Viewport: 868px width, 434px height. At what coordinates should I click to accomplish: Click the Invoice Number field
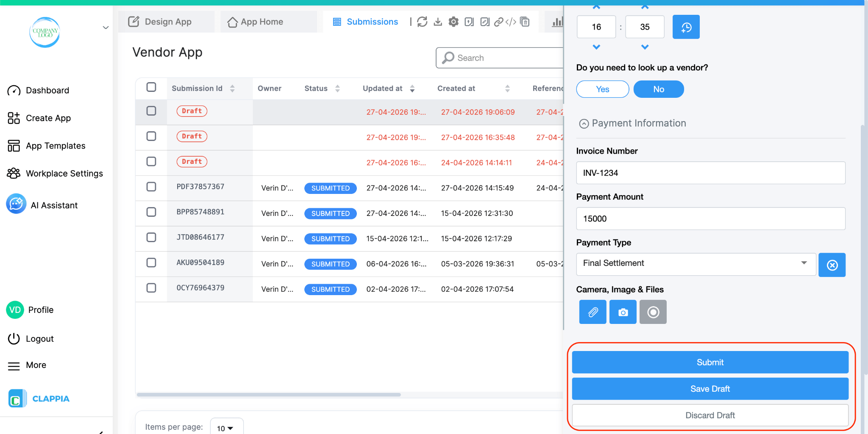[711, 173]
